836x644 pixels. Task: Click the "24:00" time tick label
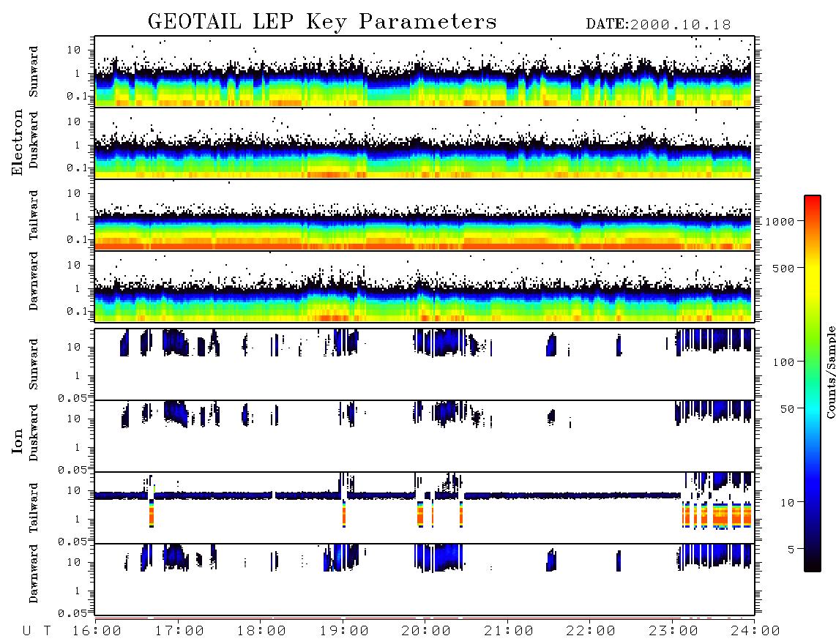[755, 632]
